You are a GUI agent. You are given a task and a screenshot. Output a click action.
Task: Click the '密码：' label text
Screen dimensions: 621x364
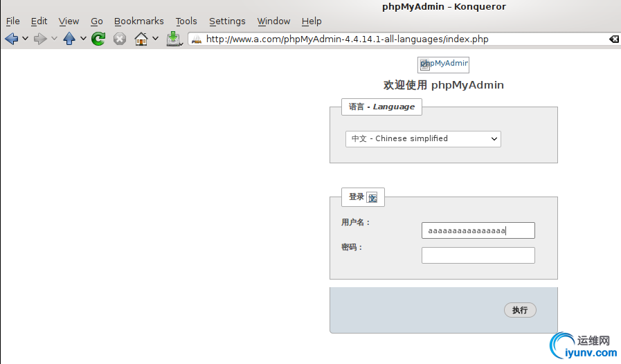coord(352,247)
